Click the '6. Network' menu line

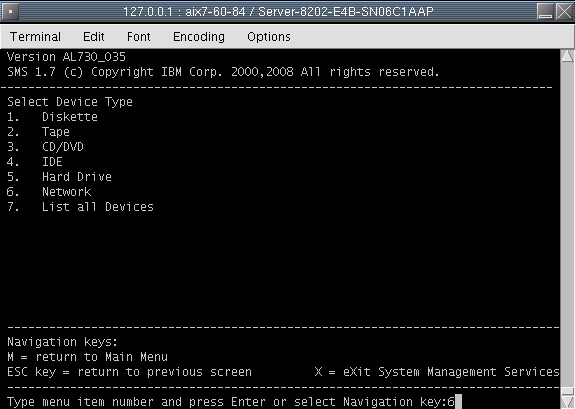pos(49,192)
